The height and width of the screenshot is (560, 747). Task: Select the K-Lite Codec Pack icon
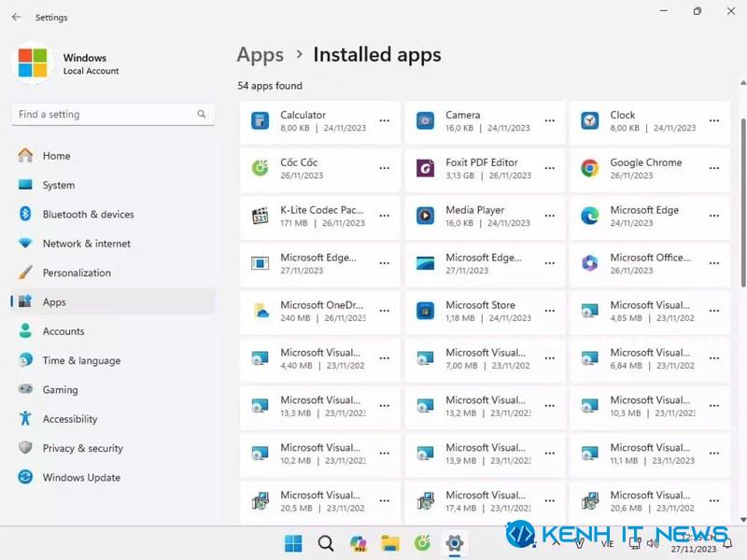[x=261, y=216]
